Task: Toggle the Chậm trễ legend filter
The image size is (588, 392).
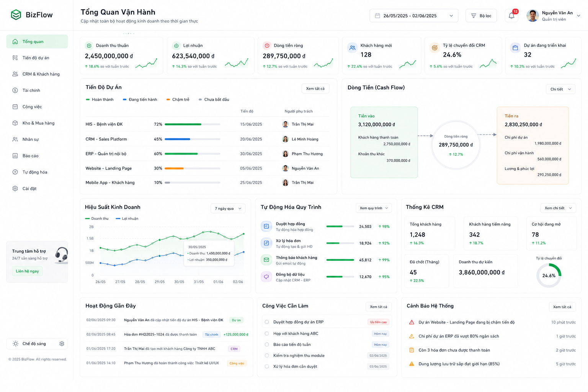Action: 178,100
